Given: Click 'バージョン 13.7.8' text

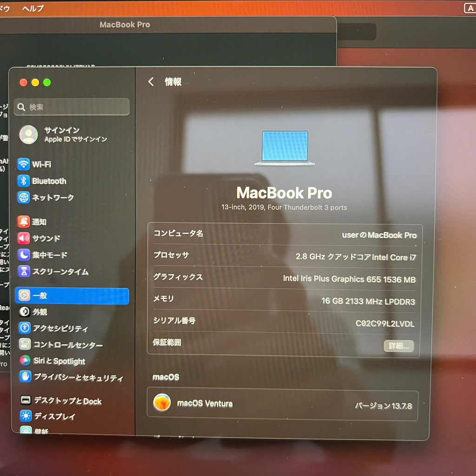Looking at the screenshot, I should pyautogui.click(x=383, y=406).
